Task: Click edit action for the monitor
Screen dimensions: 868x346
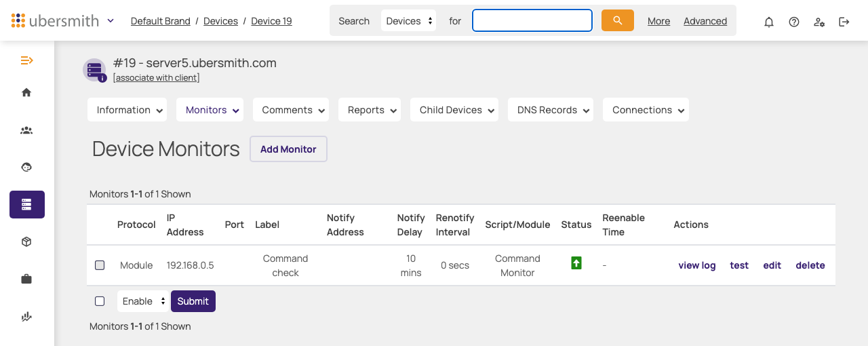Action: click(x=772, y=265)
